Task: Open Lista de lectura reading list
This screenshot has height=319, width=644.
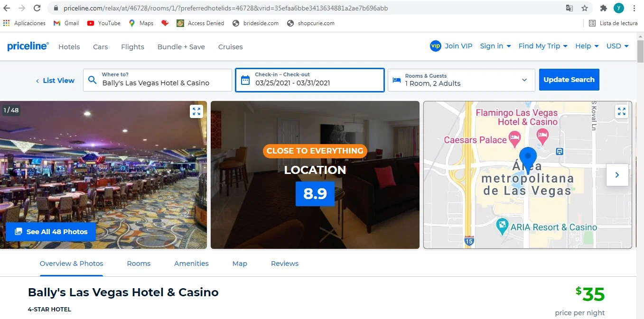Action: click(x=613, y=23)
